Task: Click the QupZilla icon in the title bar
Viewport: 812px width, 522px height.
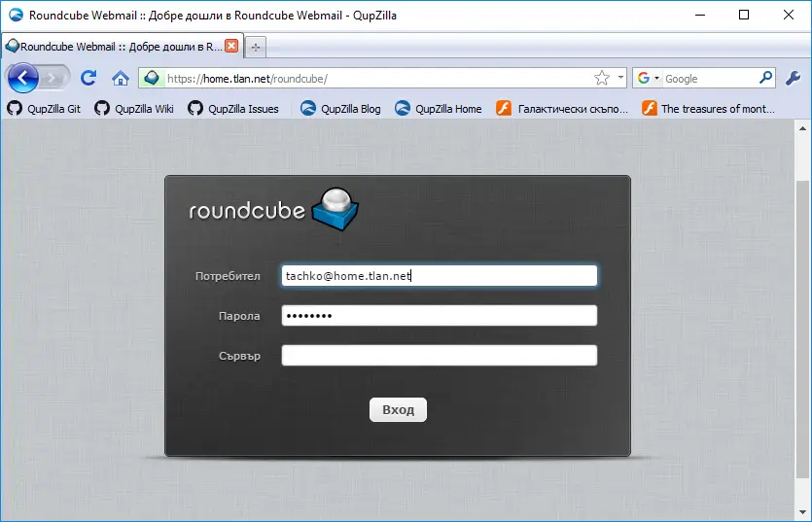Action: [x=16, y=15]
